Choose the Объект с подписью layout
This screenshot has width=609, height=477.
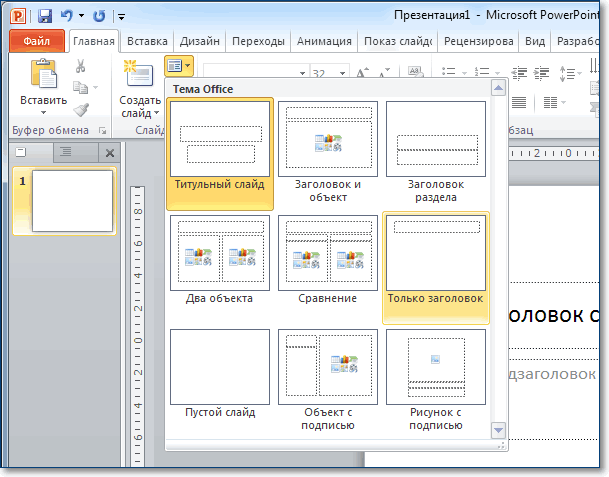click(x=328, y=381)
